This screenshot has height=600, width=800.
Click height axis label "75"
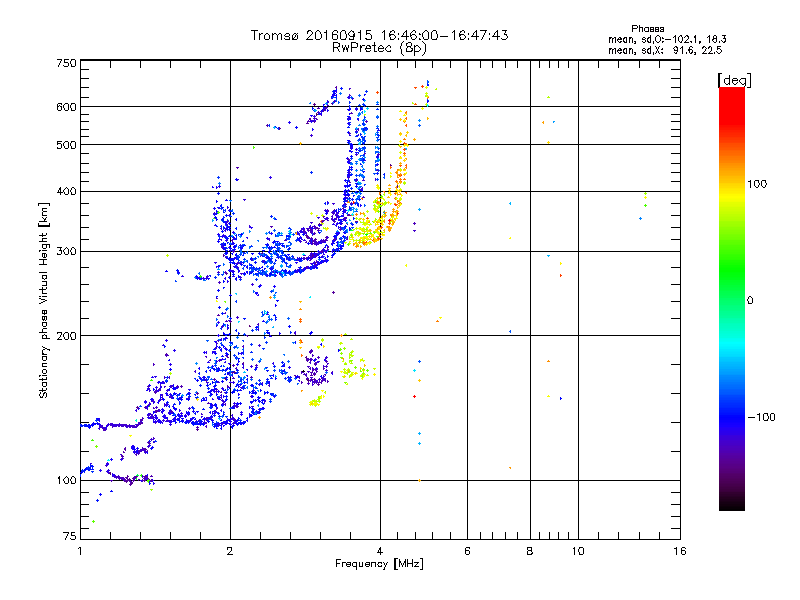(70, 536)
